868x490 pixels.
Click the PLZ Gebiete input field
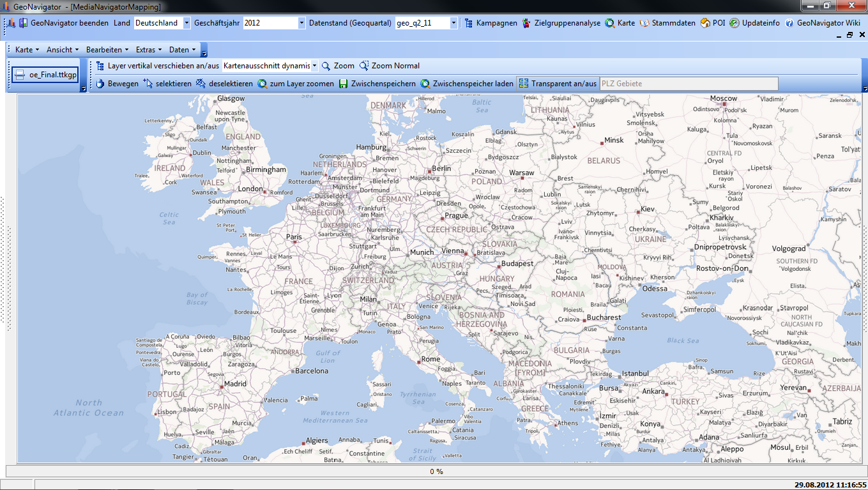click(689, 84)
